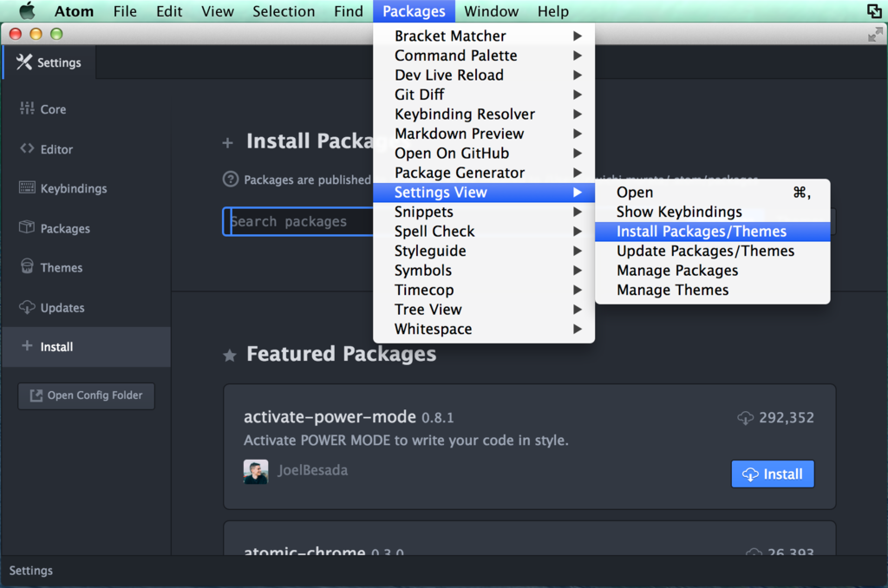
Task: Install the activate-power-mode package
Action: point(773,474)
